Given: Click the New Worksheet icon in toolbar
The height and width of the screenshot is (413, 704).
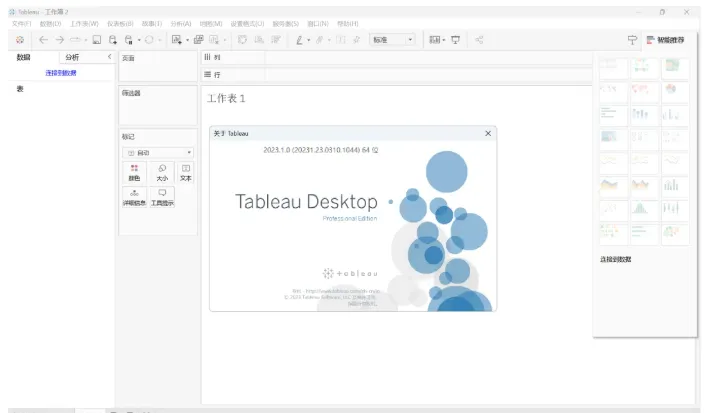Looking at the screenshot, I should tap(177, 40).
